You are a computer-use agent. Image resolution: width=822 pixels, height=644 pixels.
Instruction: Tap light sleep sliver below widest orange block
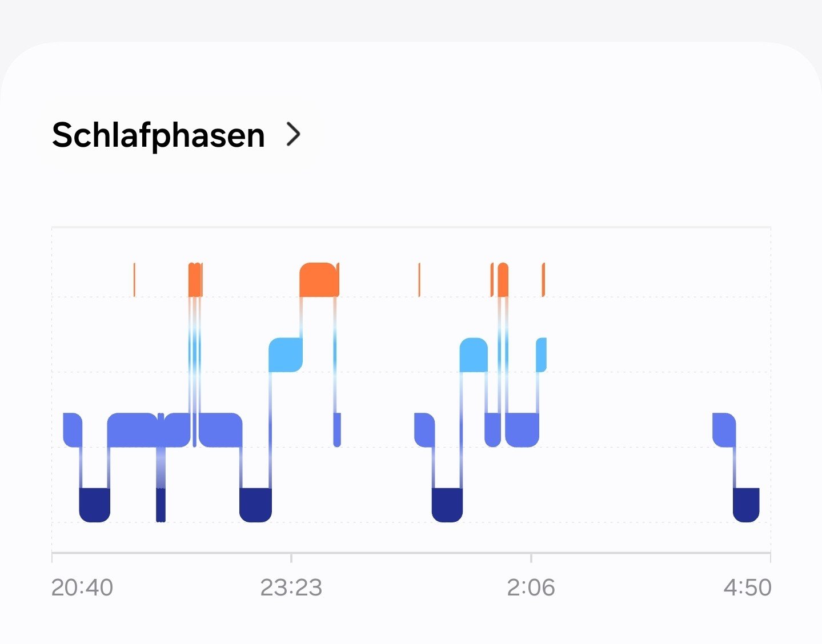click(337, 429)
